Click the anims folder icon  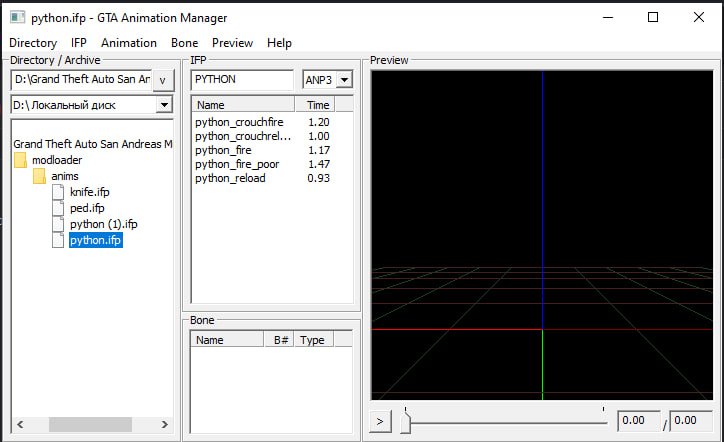coord(39,176)
